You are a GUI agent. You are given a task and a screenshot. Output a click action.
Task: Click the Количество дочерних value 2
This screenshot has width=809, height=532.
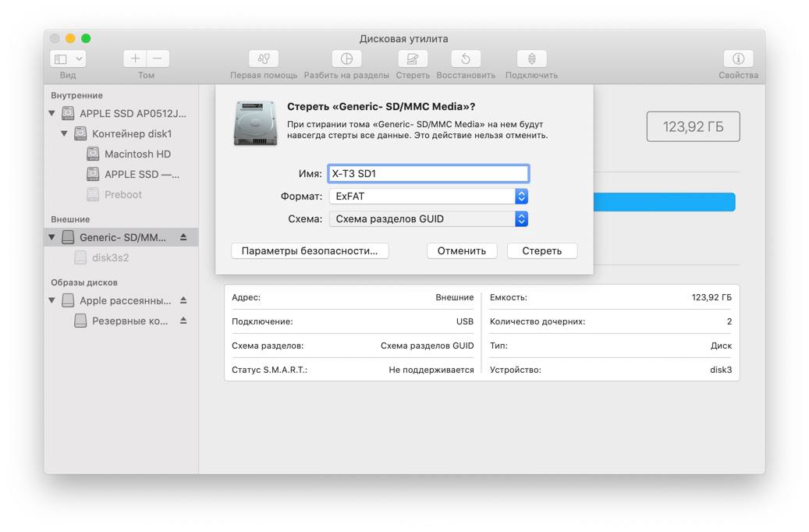[729, 321]
